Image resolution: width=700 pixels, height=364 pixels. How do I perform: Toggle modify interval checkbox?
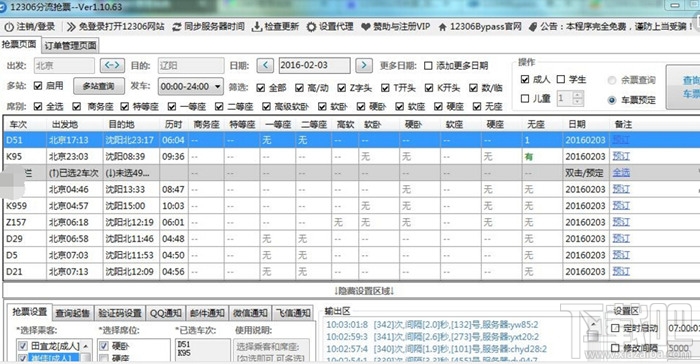pyautogui.click(x=616, y=348)
